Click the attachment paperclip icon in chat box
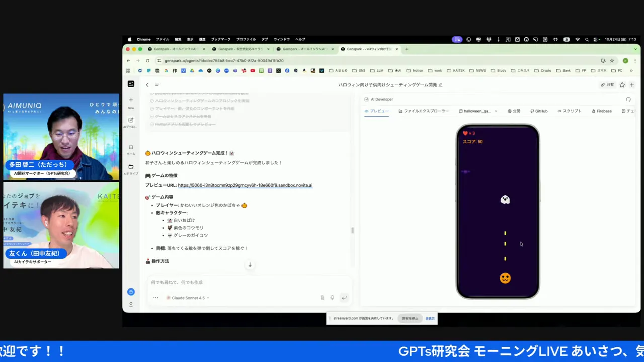This screenshot has height=362, width=644. (323, 298)
